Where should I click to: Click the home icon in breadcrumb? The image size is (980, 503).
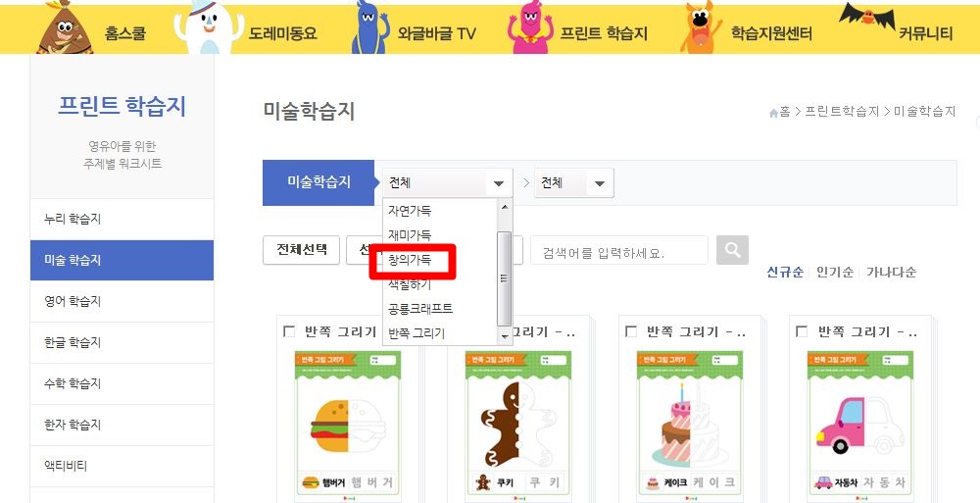774,113
